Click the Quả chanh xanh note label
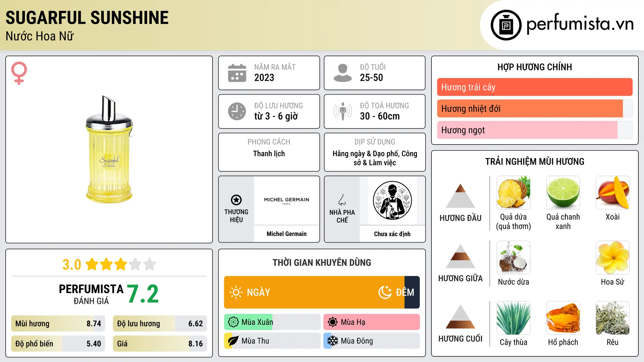Screen dimensions: 644x362 coord(563,222)
